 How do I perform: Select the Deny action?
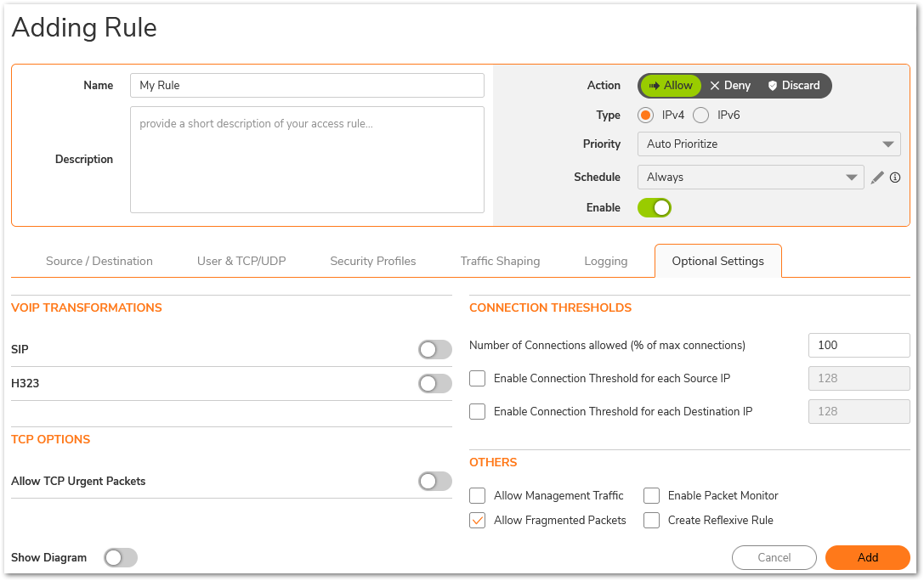[x=730, y=85]
